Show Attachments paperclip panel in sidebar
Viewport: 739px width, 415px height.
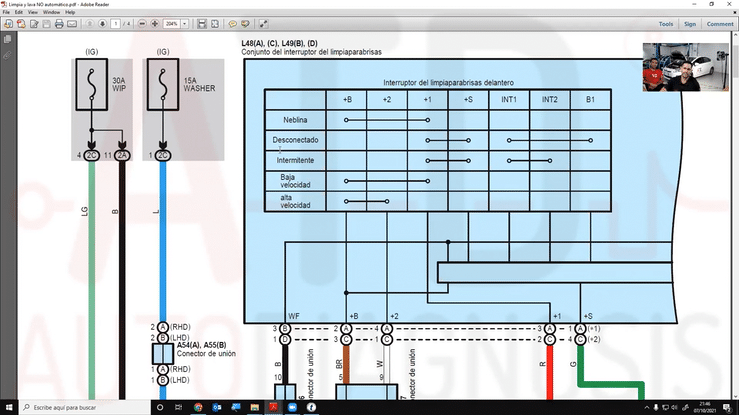click(x=8, y=56)
